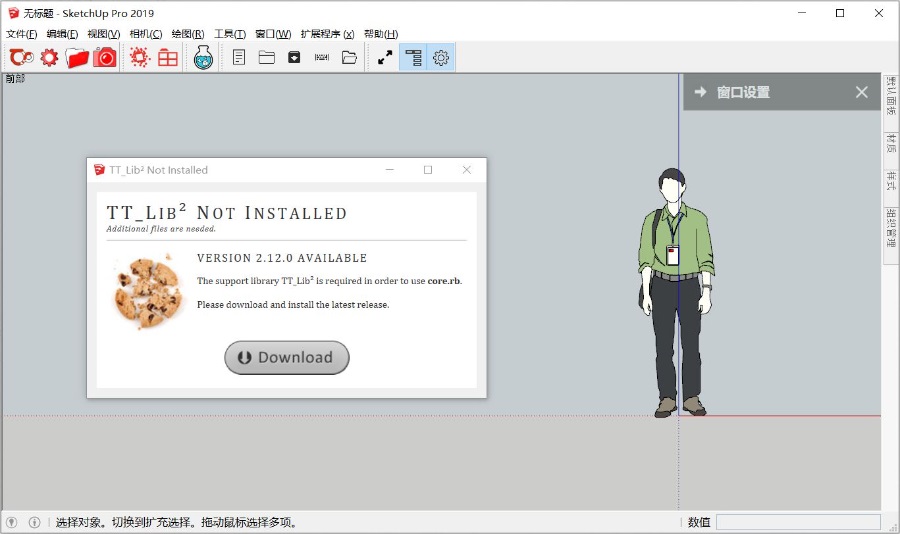This screenshot has height=534, width=900.
Task: Click the Download button in dialog
Action: (286, 358)
